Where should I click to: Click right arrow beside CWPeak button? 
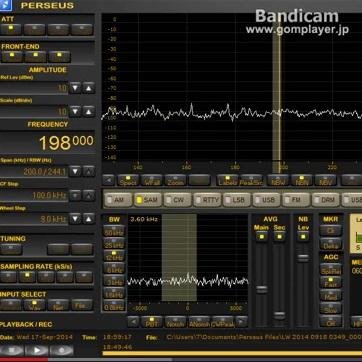point(241,322)
